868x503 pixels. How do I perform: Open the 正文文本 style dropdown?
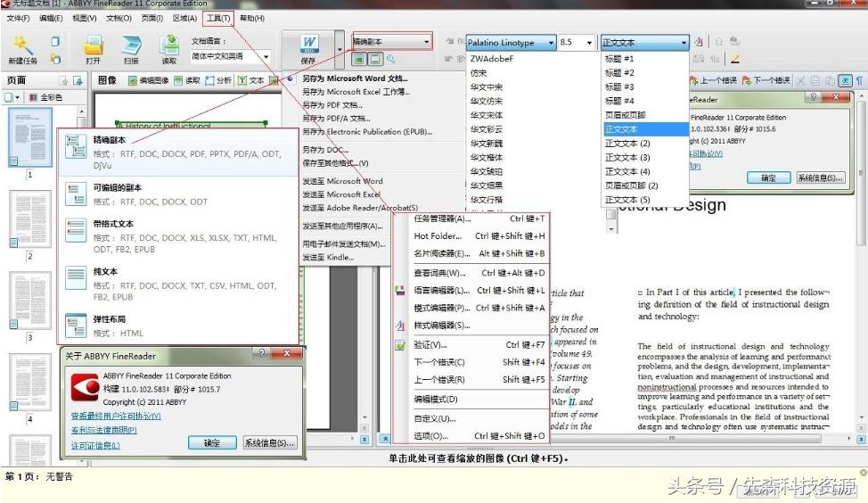tap(645, 42)
